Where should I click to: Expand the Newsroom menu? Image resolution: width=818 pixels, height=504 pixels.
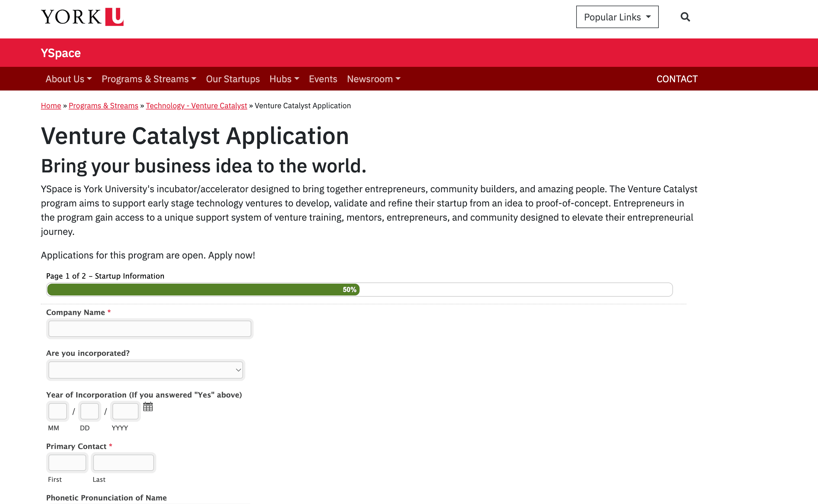[373, 79]
